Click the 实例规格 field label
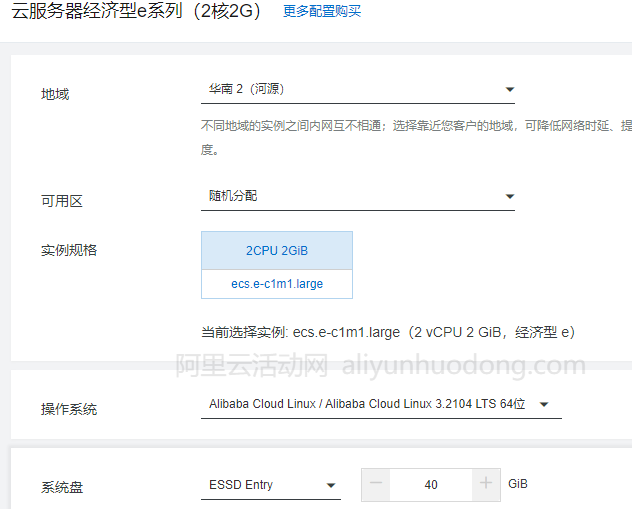 [x=69, y=250]
